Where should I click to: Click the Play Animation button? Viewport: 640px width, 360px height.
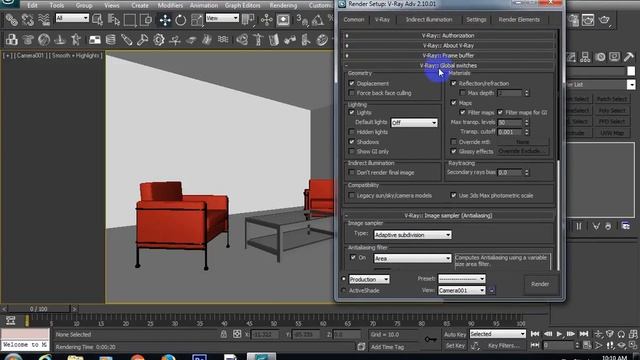click(x=559, y=334)
